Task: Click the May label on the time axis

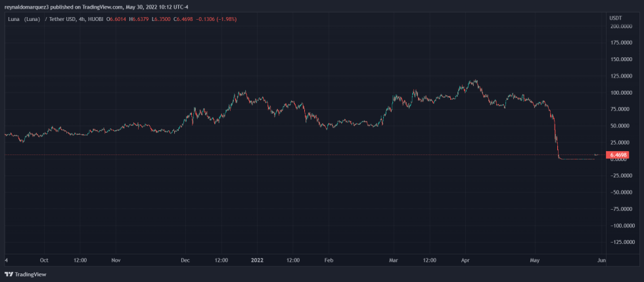Action: 534,260
